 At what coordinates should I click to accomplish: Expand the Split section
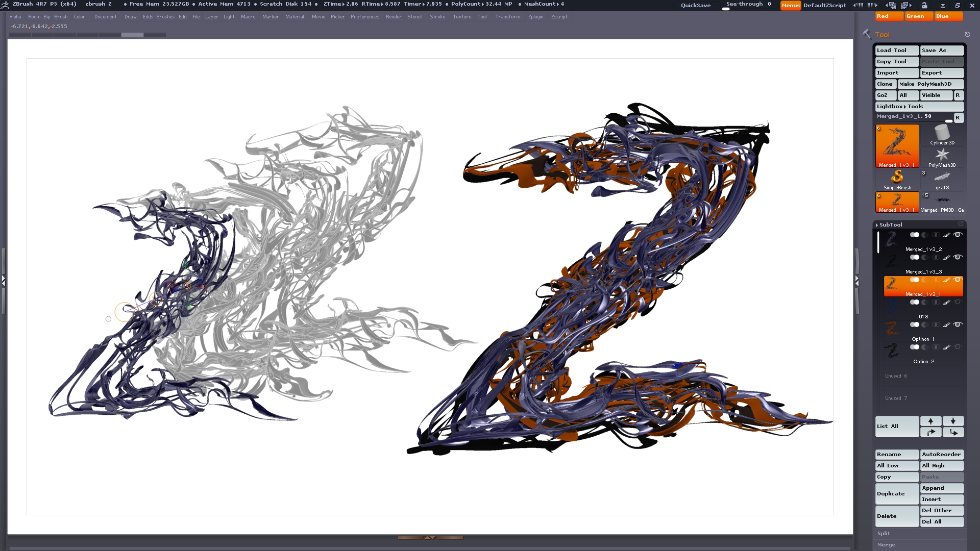[884, 534]
